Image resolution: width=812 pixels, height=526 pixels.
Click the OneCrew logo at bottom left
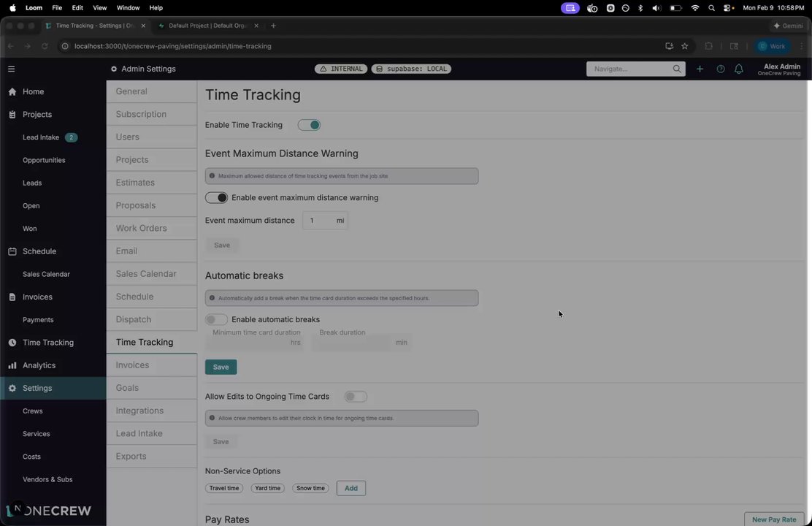pyautogui.click(x=49, y=511)
